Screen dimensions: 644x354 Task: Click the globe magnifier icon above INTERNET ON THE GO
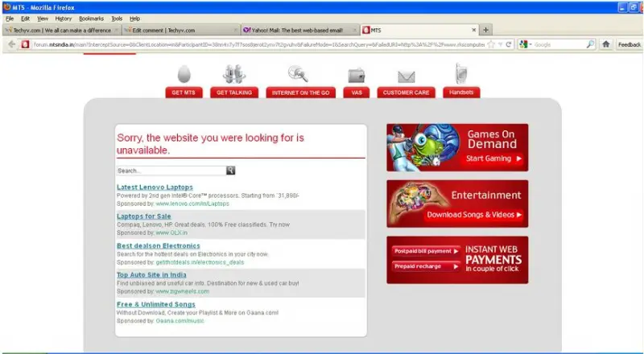298,74
